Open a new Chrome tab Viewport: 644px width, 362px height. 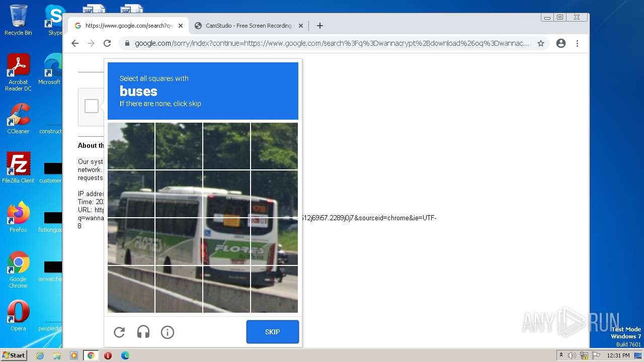click(320, 26)
